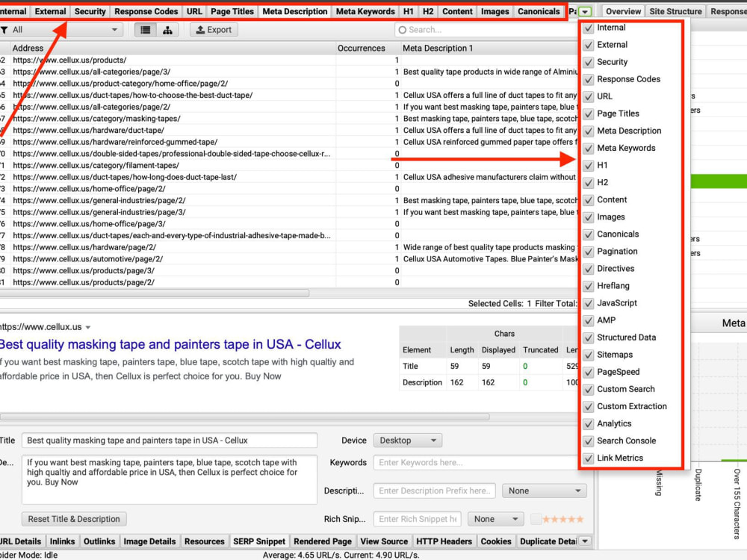The height and width of the screenshot is (560, 747).
Task: Uncheck the Meta Keywords checkbox
Action: [x=589, y=148]
